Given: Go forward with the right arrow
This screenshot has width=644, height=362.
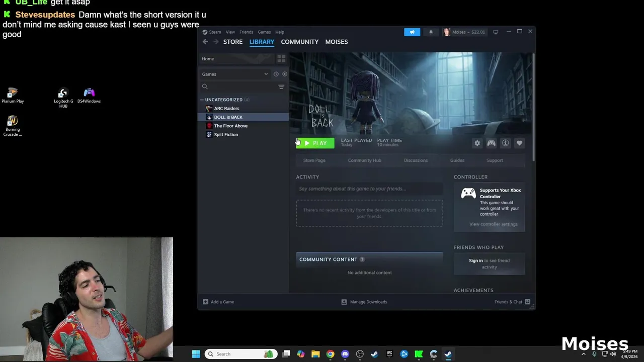Looking at the screenshot, I should click(x=216, y=42).
